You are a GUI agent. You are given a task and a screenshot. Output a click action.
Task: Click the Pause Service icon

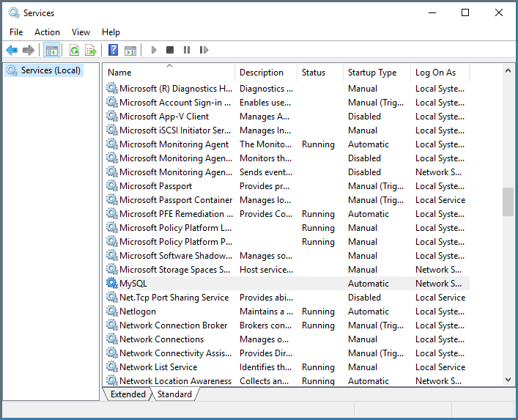click(187, 50)
